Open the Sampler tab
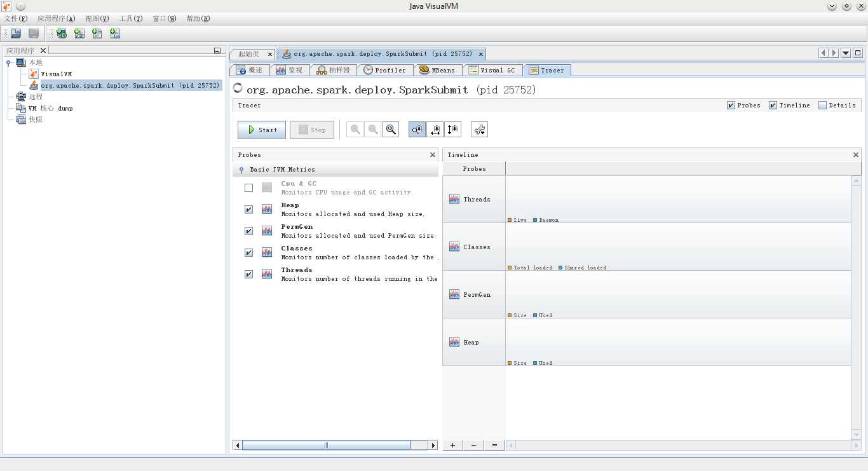Screen dimensions: 868x471 click(334, 70)
